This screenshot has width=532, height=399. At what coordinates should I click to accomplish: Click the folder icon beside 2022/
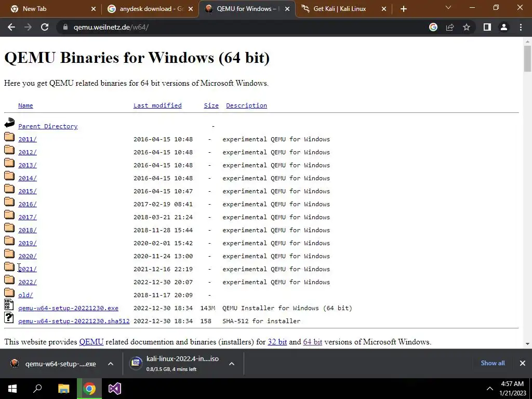pos(9,280)
